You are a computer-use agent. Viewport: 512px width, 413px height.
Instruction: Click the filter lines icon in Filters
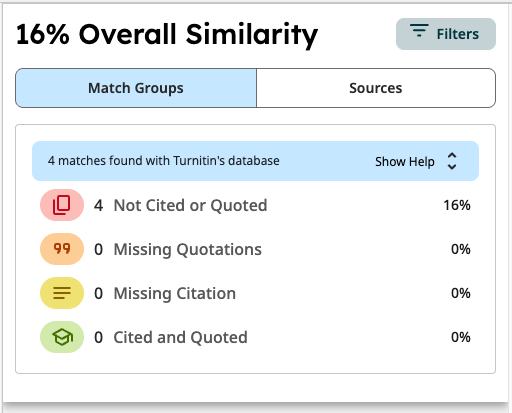coord(419,30)
